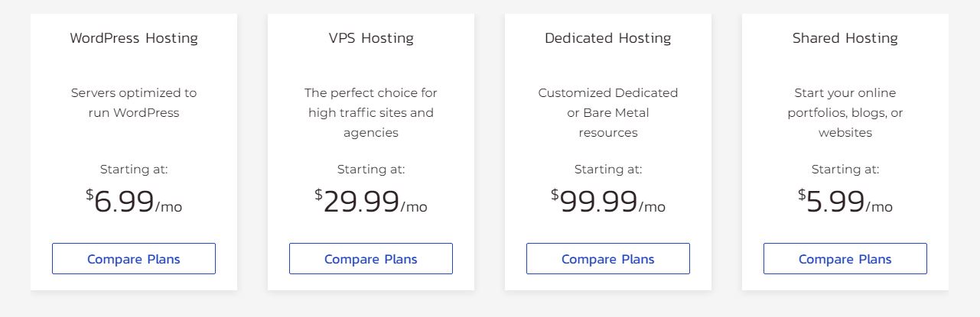Click the $6.99/mo price
This screenshot has height=317, width=980.
pos(134,202)
